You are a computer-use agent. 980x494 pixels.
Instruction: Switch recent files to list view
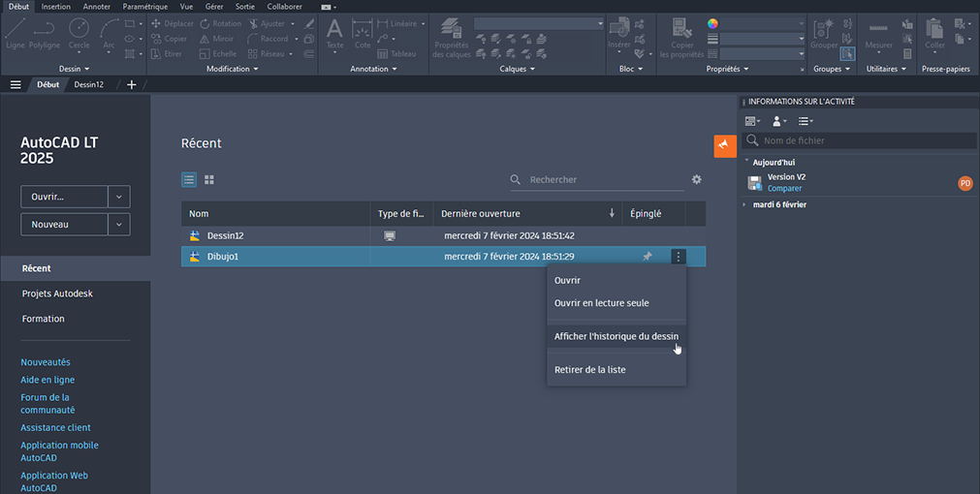click(189, 180)
